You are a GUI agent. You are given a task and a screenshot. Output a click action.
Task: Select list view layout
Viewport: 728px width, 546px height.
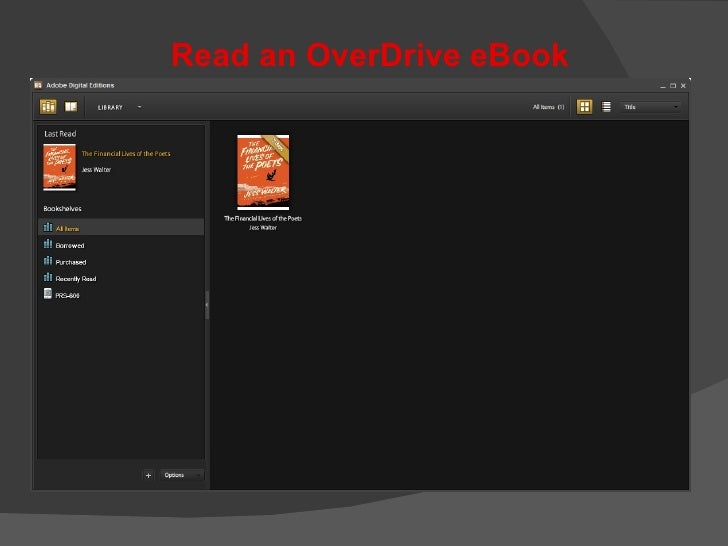[606, 107]
